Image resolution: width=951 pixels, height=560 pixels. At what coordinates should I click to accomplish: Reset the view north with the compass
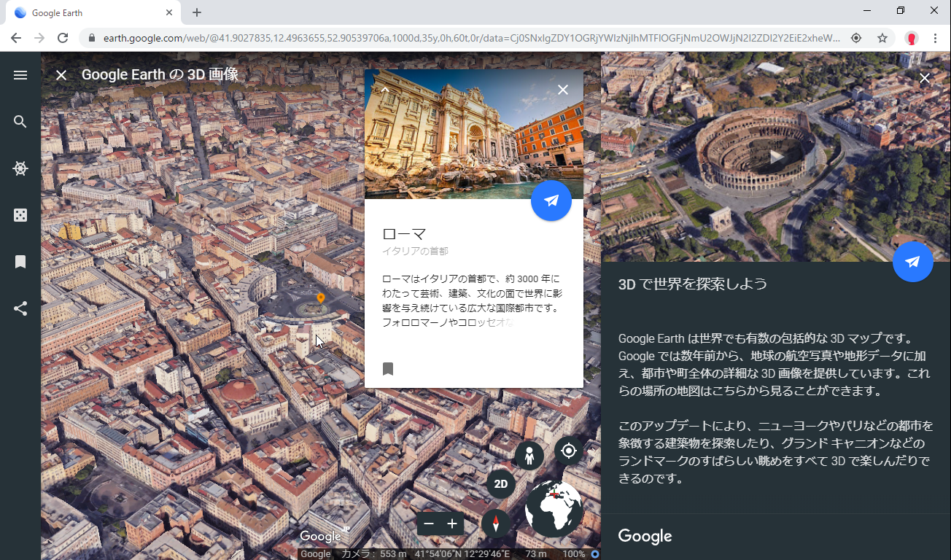495,524
